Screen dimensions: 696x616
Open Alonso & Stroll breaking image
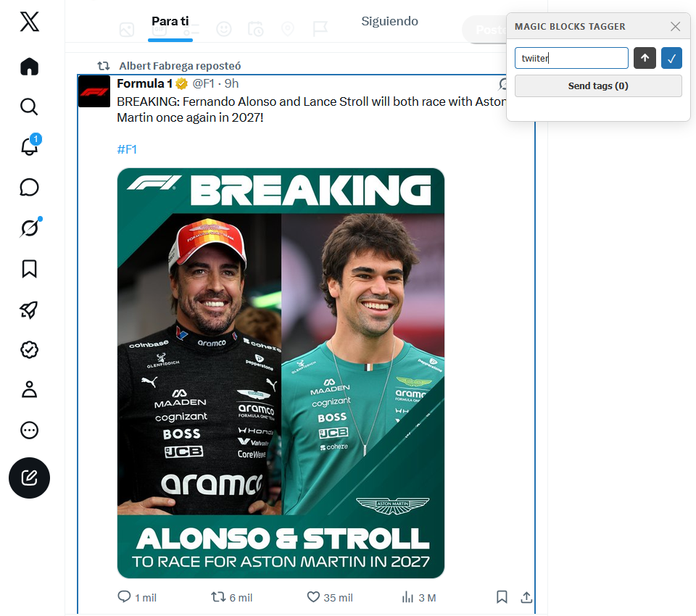(281, 372)
